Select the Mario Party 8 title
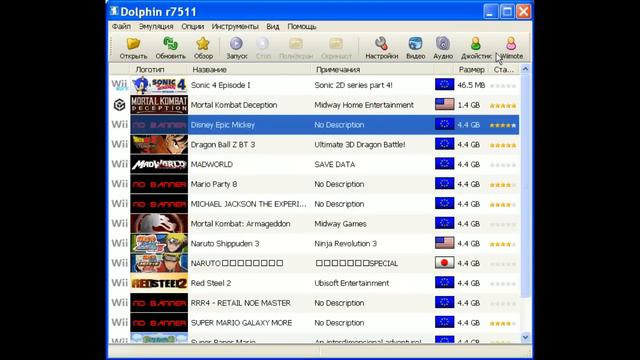Image resolution: width=640 pixels, height=360 pixels. pos(214,184)
